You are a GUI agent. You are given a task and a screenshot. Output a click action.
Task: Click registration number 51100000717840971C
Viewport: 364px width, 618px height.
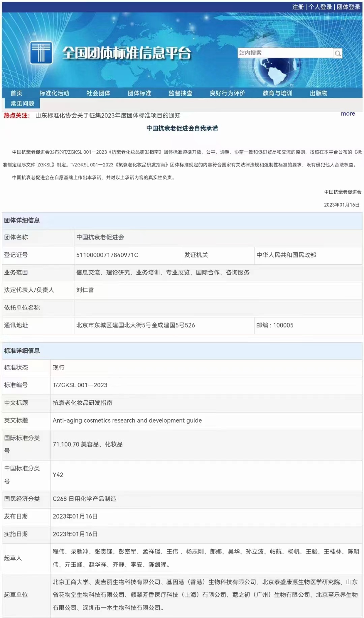107,255
